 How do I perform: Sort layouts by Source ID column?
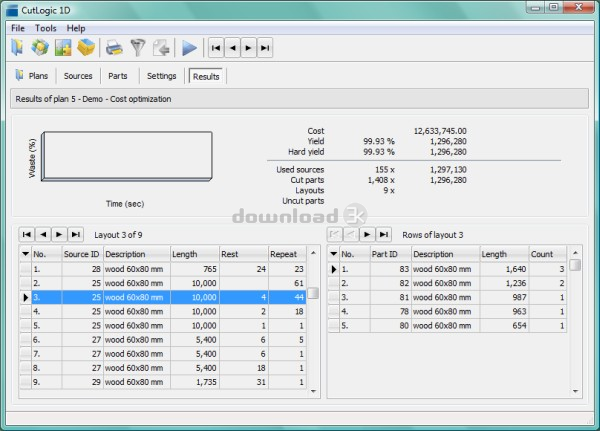82,254
